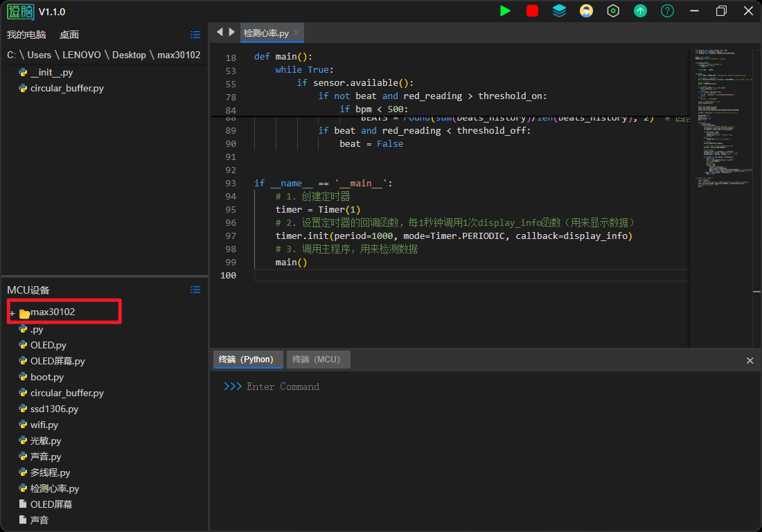Click folder icon of max30102
The height and width of the screenshot is (532, 762).
24,313
